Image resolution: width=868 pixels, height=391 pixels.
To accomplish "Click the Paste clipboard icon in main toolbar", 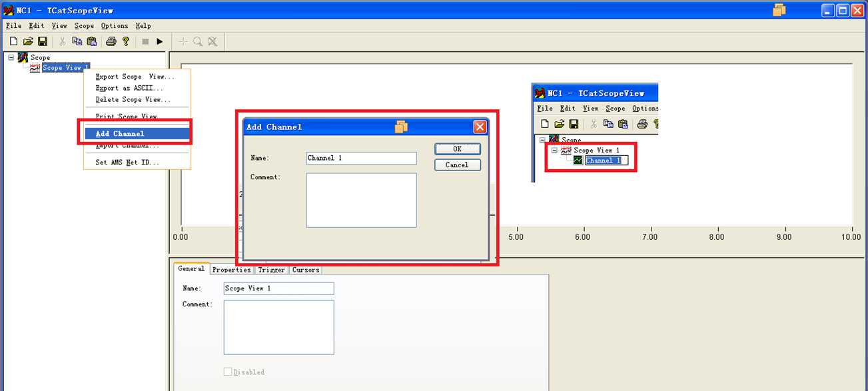I will tap(92, 41).
